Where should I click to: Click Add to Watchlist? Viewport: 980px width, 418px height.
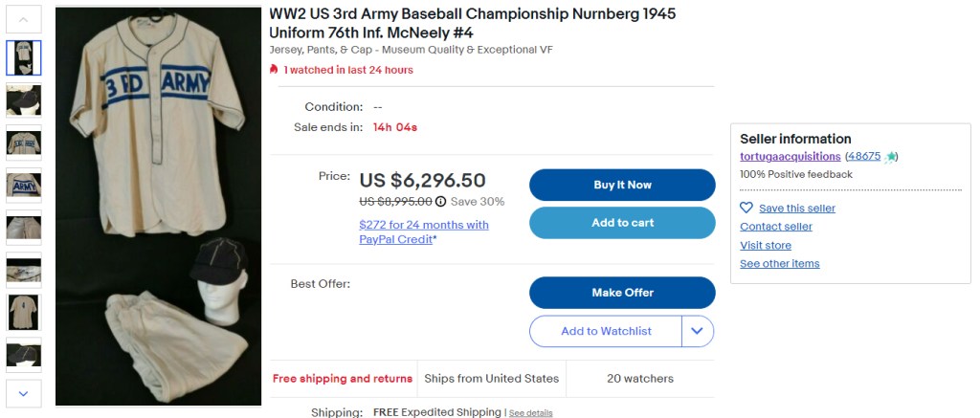606,331
